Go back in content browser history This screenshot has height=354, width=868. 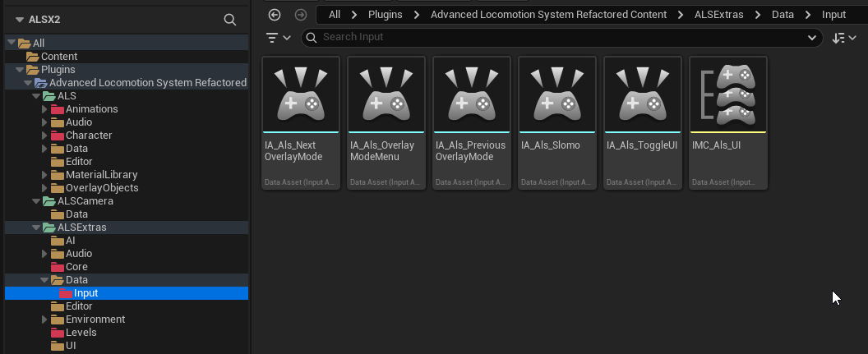pos(274,15)
